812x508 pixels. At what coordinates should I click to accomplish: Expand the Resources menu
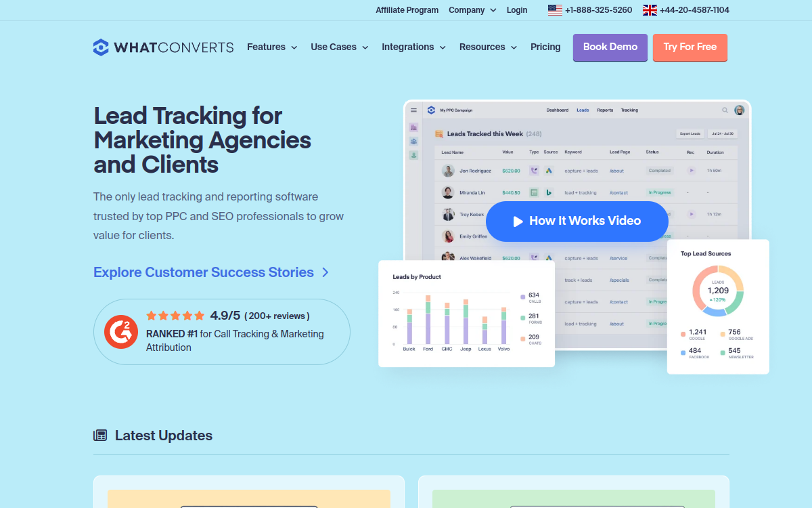click(x=489, y=47)
